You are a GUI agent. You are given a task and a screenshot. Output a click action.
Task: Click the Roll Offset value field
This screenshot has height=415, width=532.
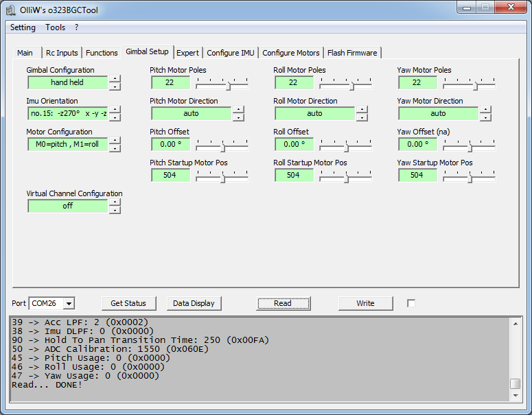(x=294, y=145)
